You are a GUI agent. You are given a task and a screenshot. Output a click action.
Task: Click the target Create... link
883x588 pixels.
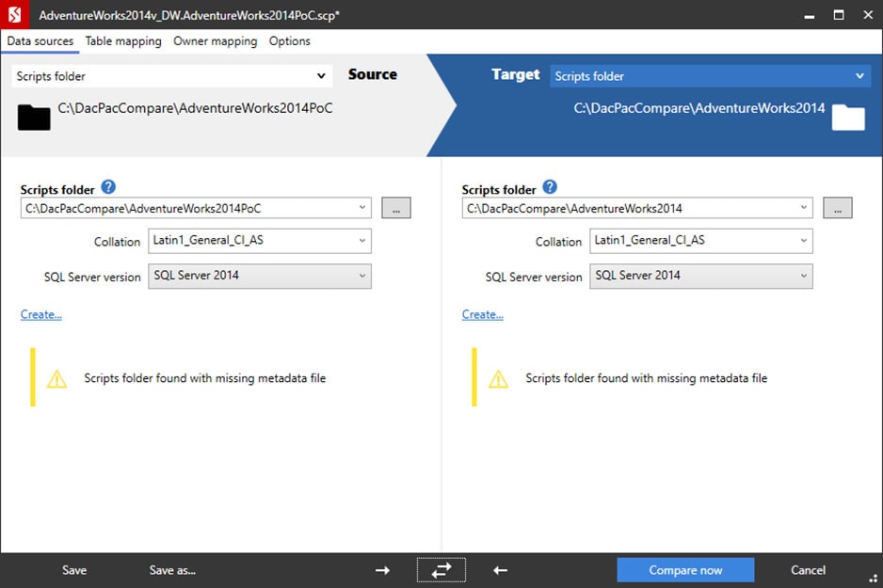click(483, 314)
